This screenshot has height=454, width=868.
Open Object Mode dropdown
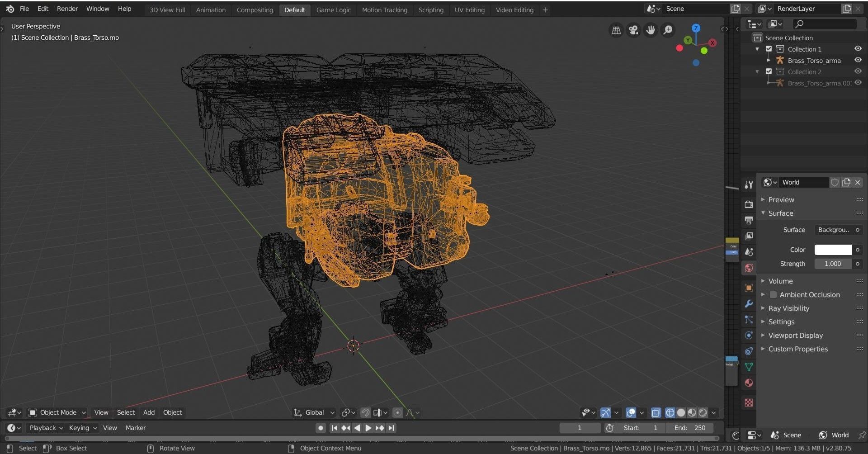pyautogui.click(x=57, y=412)
